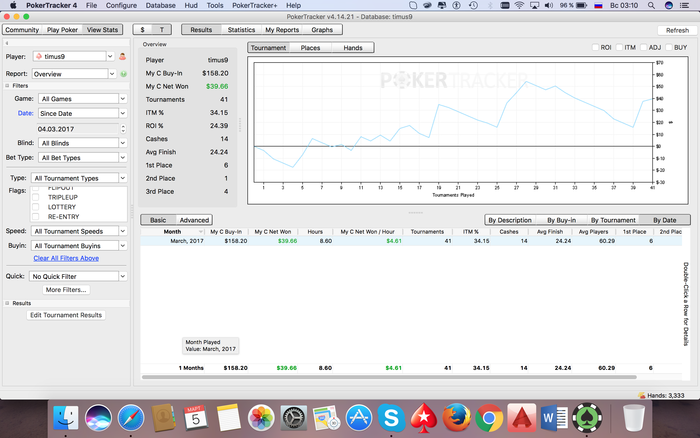
Task: Switch to the Statistics tab
Action: 241,30
